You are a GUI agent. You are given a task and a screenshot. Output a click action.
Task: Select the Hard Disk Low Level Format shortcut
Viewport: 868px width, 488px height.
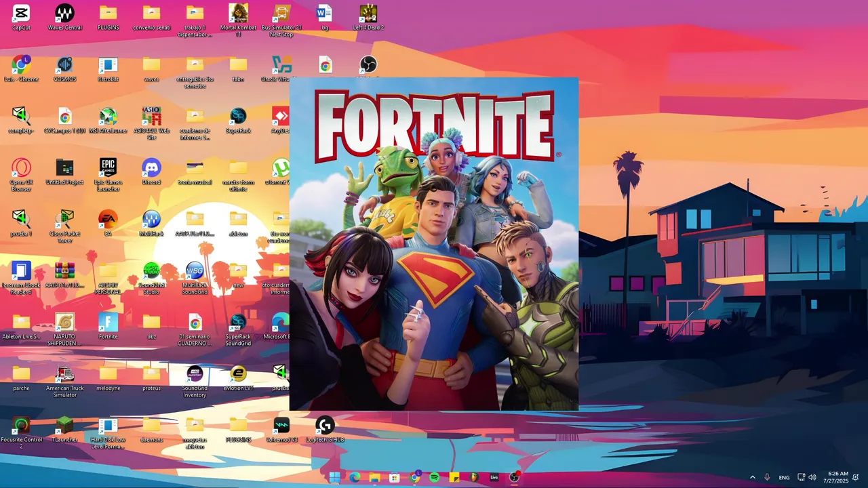(108, 432)
